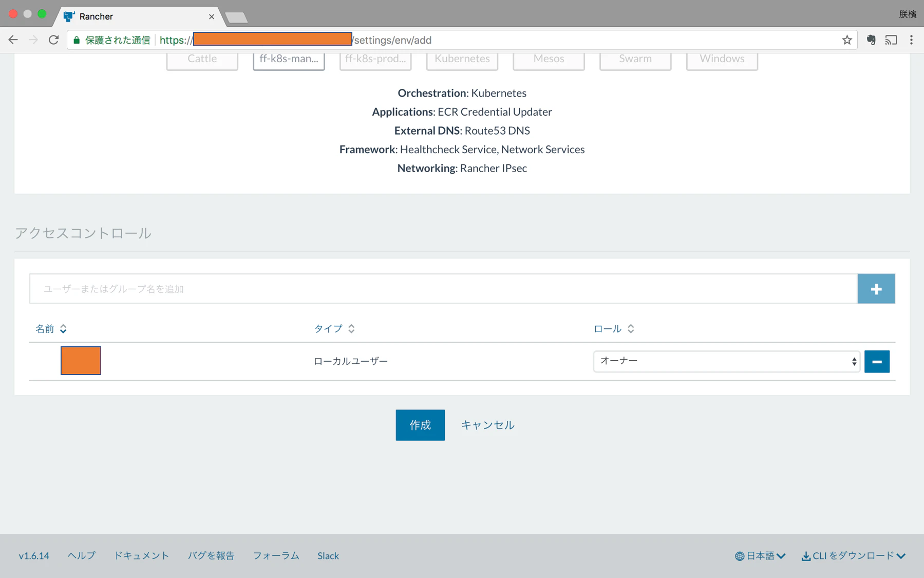Click the バグを報告 footer link
The height and width of the screenshot is (578, 924).
[211, 555]
